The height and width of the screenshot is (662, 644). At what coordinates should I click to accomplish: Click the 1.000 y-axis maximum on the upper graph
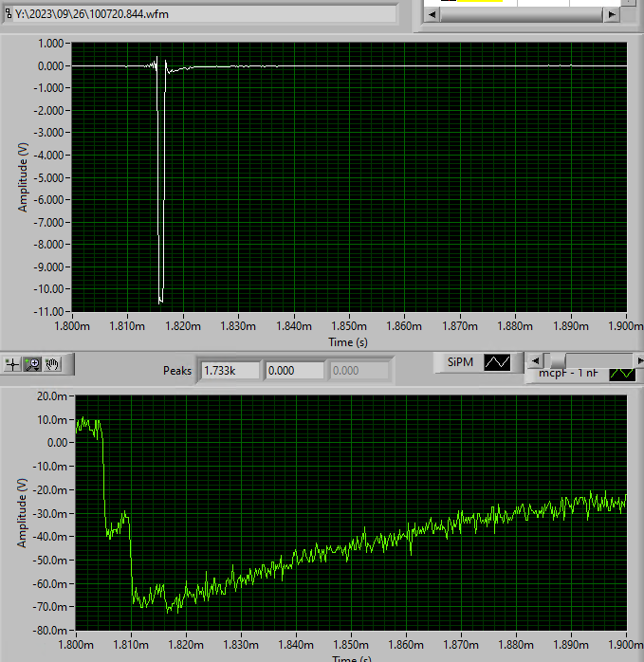coord(50,44)
